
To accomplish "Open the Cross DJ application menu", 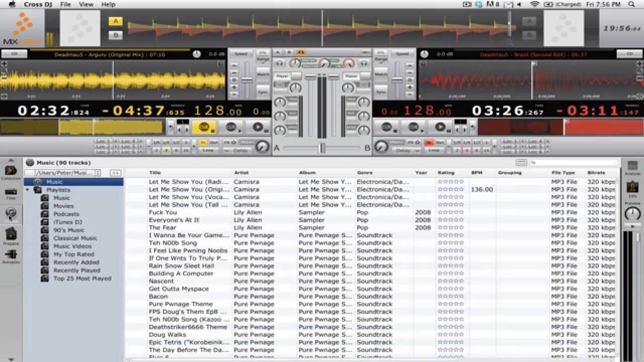I will tap(38, 4).
